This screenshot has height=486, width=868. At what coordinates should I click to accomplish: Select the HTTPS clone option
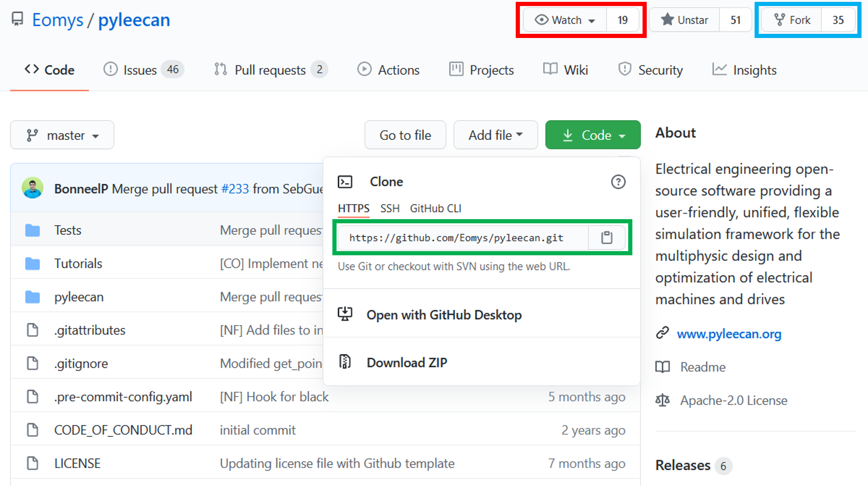pyautogui.click(x=354, y=208)
